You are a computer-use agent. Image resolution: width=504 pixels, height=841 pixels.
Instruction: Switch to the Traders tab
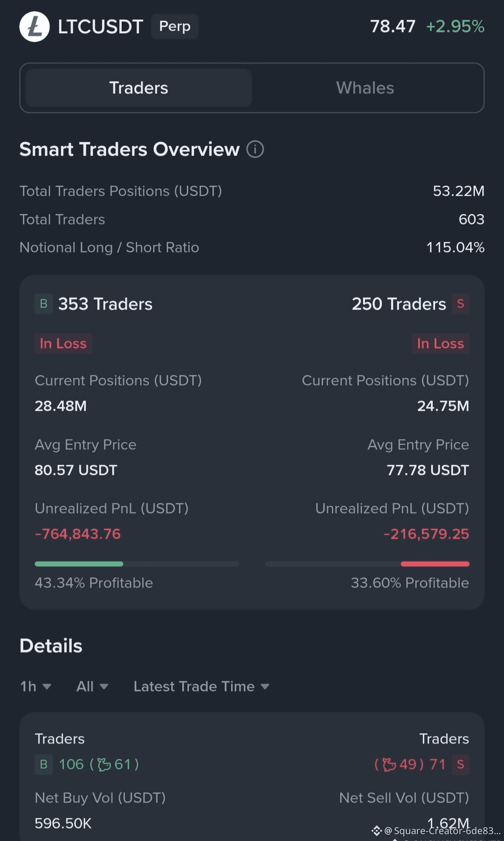(139, 88)
